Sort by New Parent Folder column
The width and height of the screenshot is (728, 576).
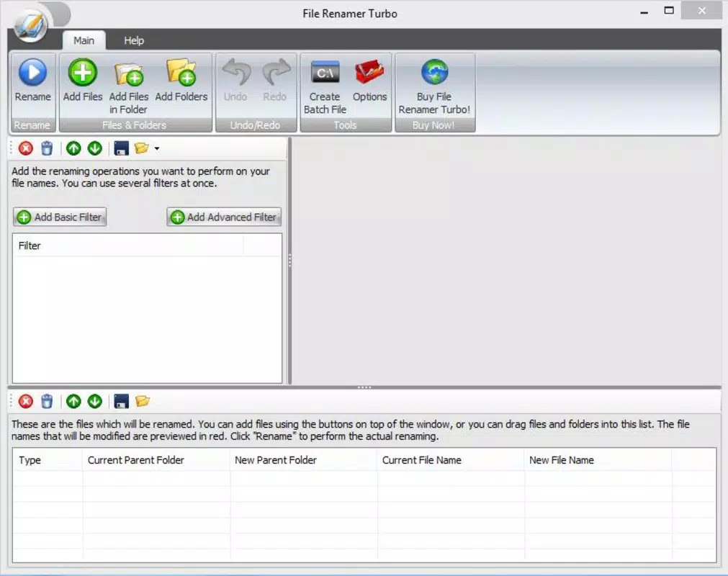point(303,460)
